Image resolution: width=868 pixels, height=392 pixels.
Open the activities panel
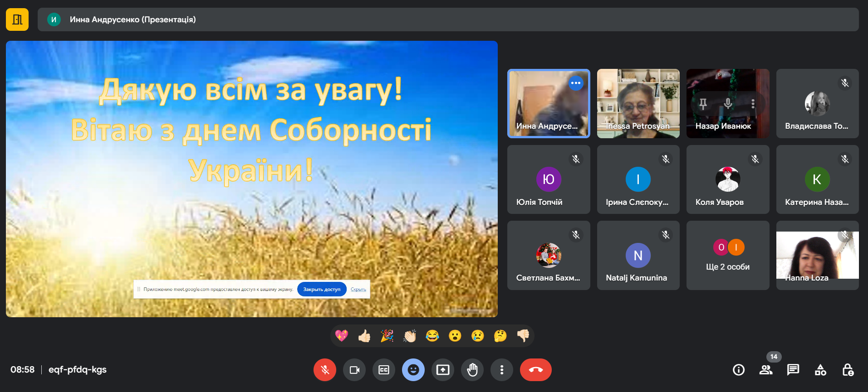820,370
